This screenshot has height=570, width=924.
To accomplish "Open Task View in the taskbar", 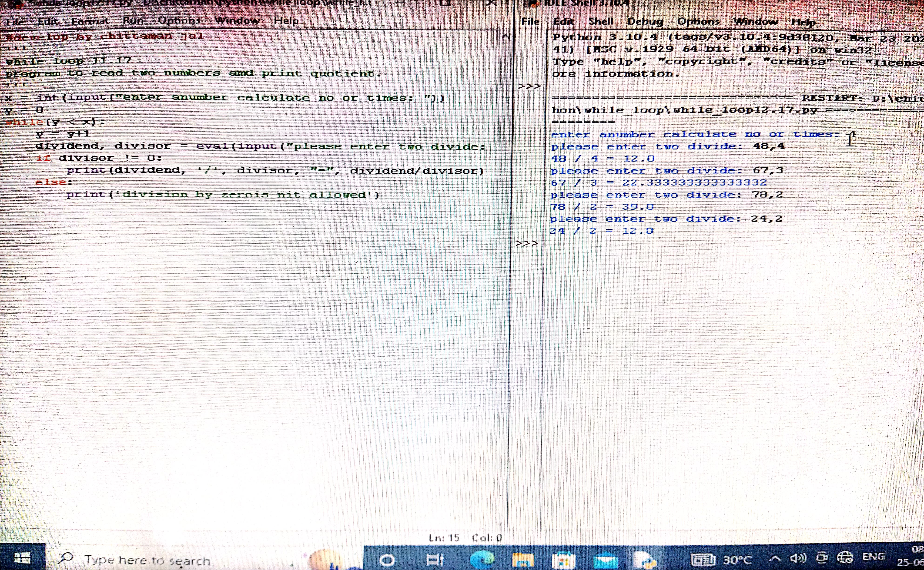I will [435, 560].
